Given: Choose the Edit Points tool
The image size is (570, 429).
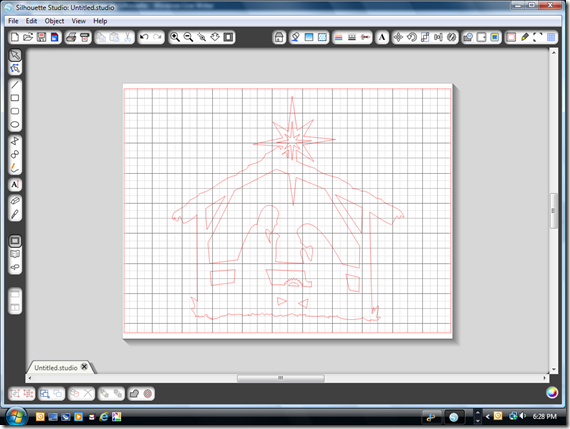Looking at the screenshot, I should pos(15,68).
